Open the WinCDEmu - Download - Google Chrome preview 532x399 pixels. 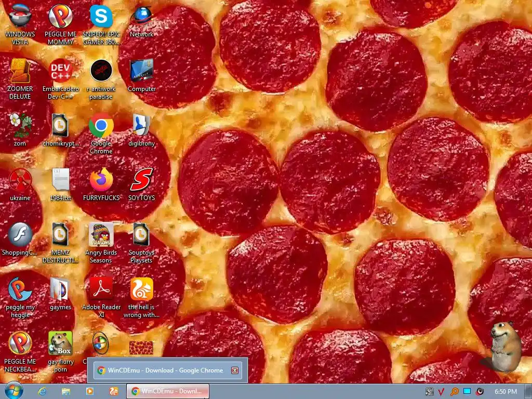[x=168, y=370]
